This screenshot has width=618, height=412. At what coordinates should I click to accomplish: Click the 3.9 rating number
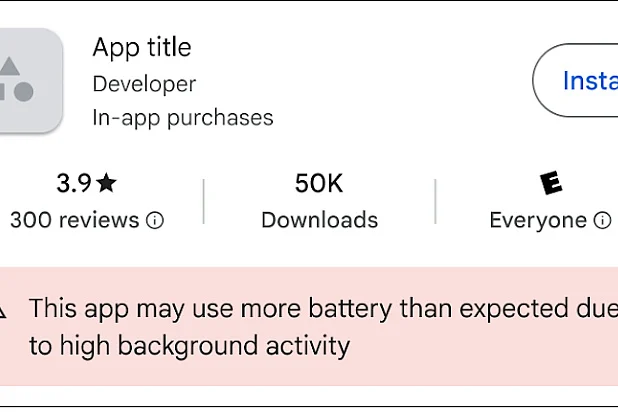pyautogui.click(x=74, y=183)
